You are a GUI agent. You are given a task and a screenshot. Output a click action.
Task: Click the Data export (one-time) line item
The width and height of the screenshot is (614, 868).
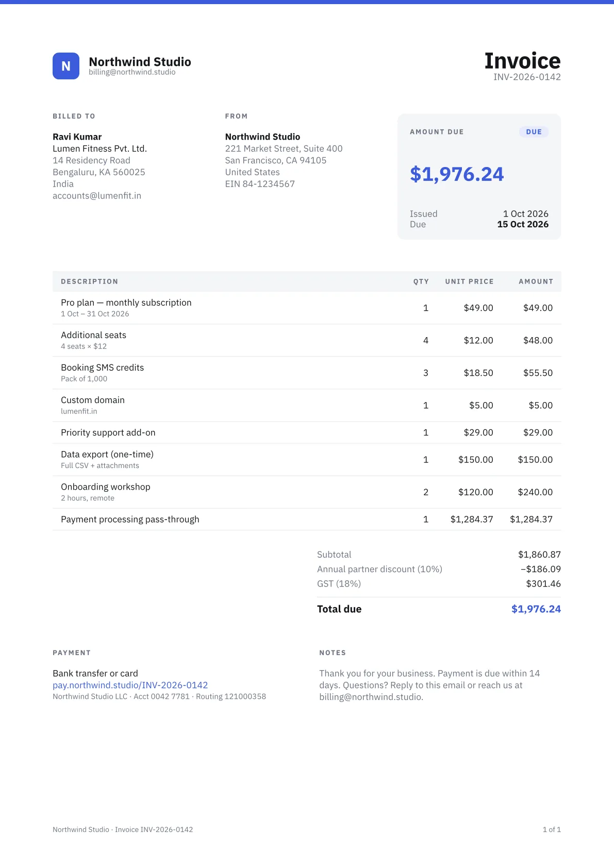[307, 459]
